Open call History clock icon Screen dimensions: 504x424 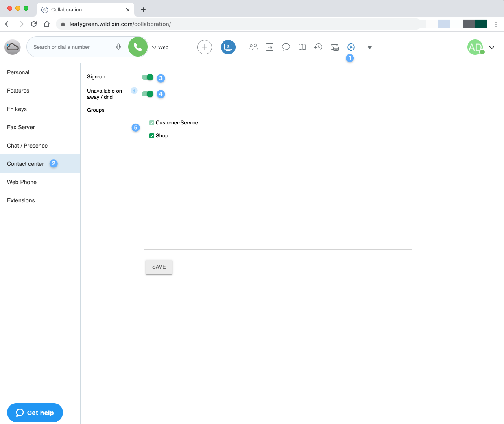pos(318,47)
